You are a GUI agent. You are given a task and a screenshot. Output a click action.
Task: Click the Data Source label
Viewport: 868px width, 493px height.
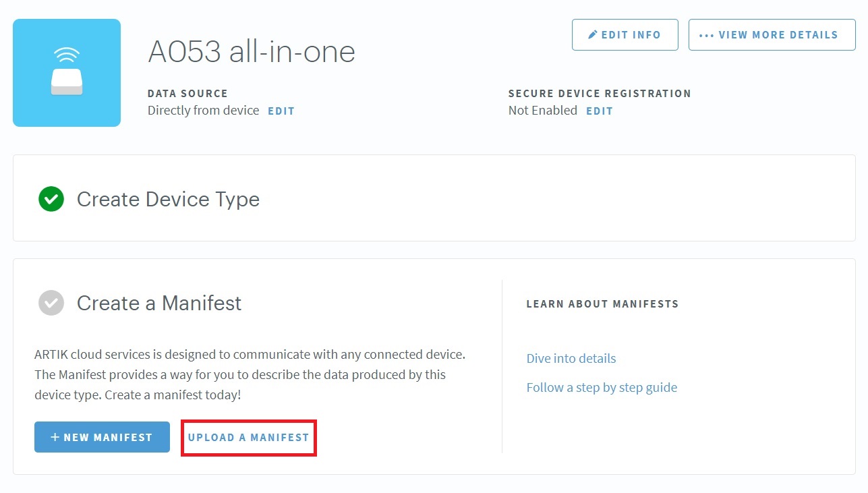pyautogui.click(x=187, y=94)
